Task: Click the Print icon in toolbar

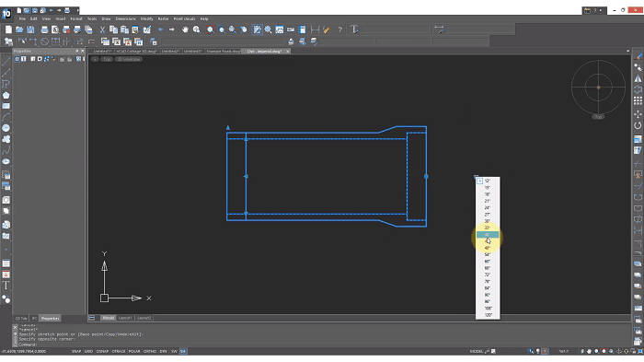Action: point(44,29)
